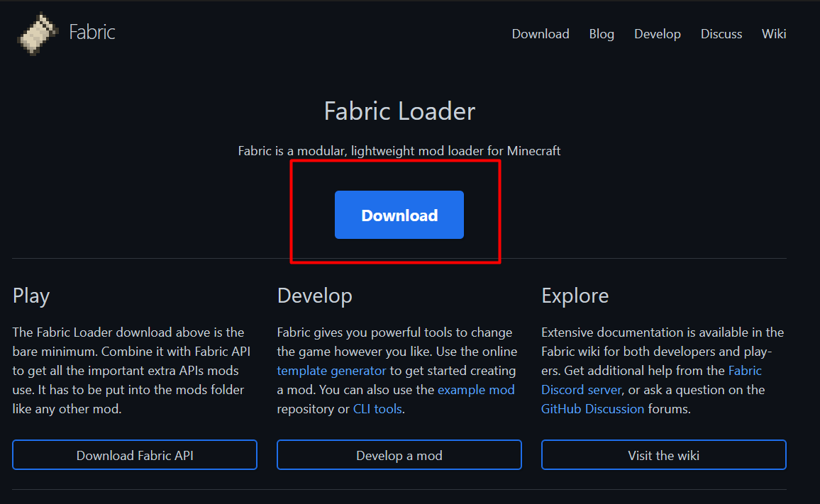Click the big blue Download button
Viewport: 820px width, 504px height.
(399, 215)
